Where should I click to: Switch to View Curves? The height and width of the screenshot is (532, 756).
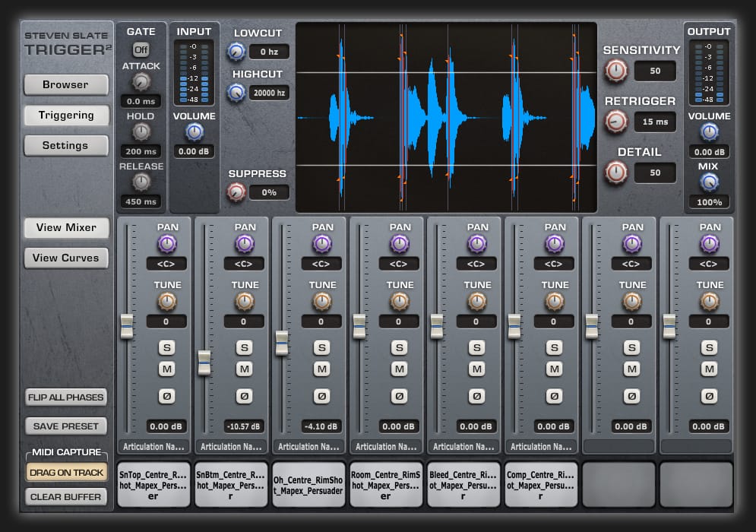click(66, 258)
